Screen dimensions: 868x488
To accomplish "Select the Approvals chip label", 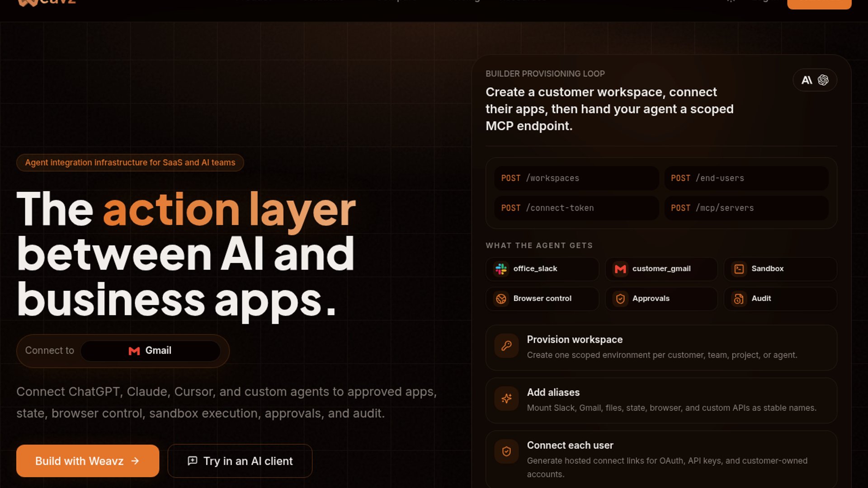I will pyautogui.click(x=651, y=299).
